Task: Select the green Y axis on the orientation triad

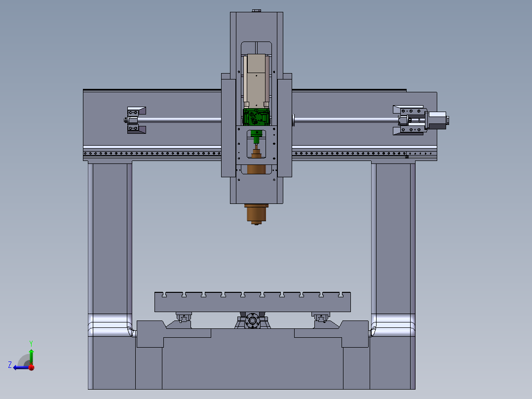Action: click(x=31, y=356)
